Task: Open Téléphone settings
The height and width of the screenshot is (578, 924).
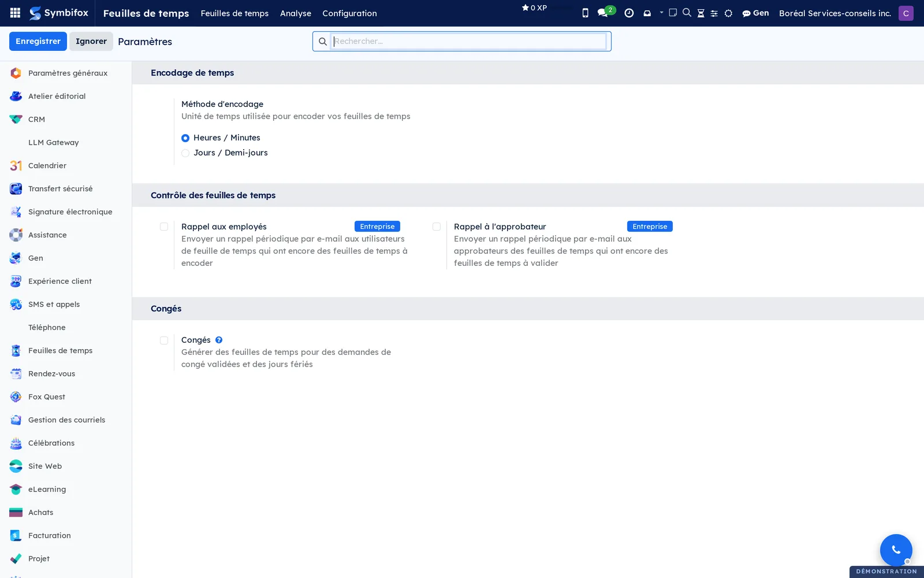Action: click(66, 327)
